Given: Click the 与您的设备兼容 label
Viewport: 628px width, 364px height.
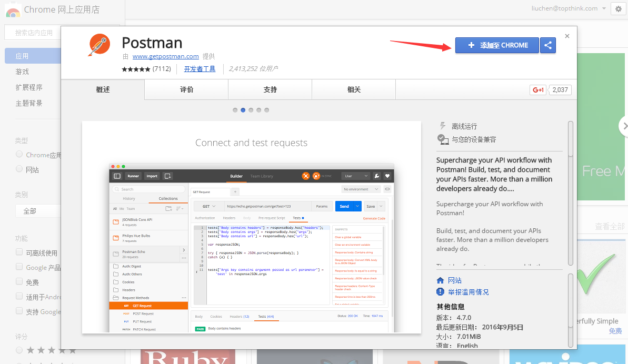Looking at the screenshot, I should point(474,139).
